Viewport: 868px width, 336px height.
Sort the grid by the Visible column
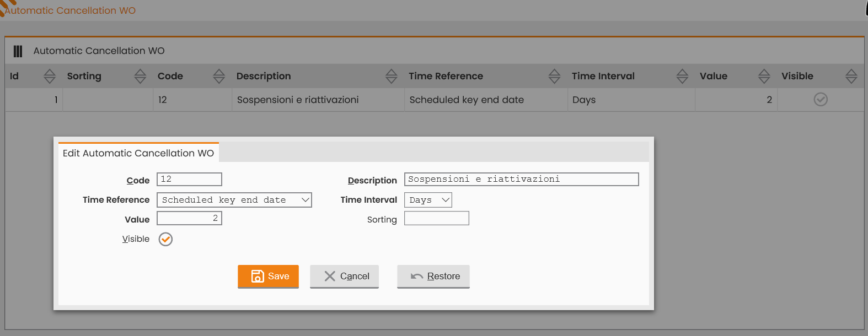tap(851, 76)
